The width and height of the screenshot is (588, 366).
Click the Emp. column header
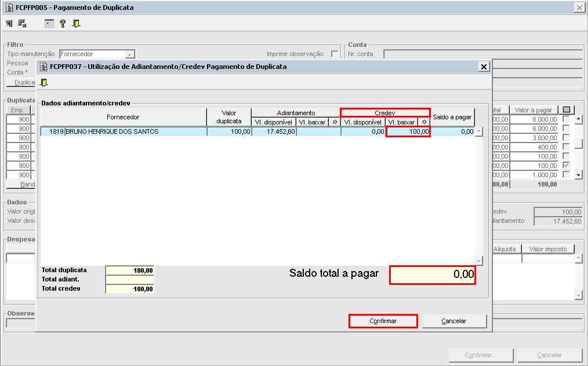coord(18,110)
